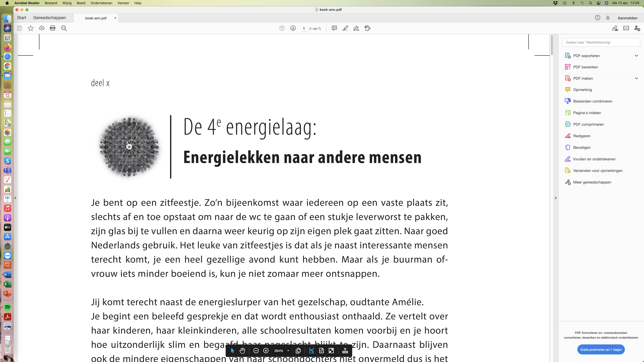This screenshot has height=362, width=644.
Task: Enter full screen mode icon
Action: 331,351
